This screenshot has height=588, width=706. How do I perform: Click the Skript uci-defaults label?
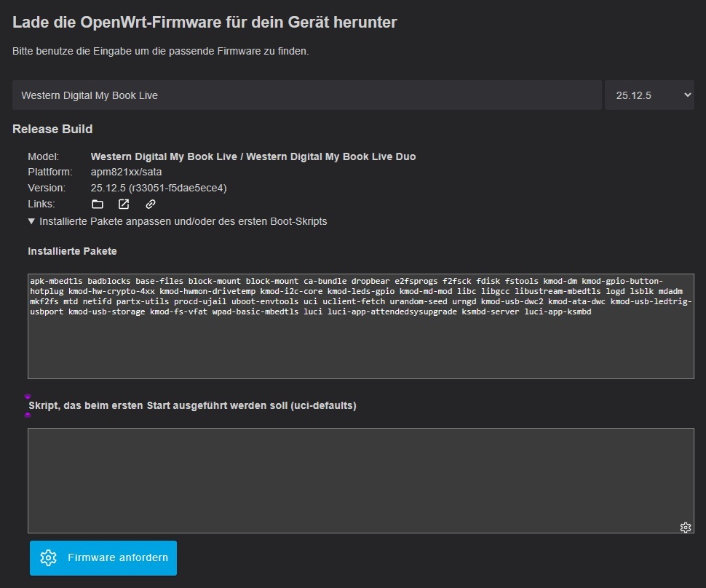coord(192,405)
